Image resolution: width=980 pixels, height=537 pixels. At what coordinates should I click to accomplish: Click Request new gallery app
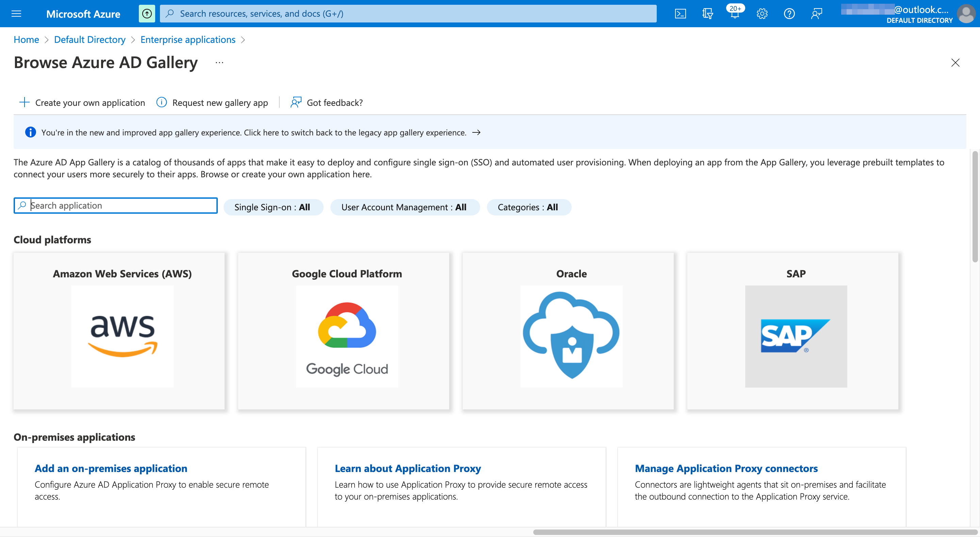click(x=212, y=102)
